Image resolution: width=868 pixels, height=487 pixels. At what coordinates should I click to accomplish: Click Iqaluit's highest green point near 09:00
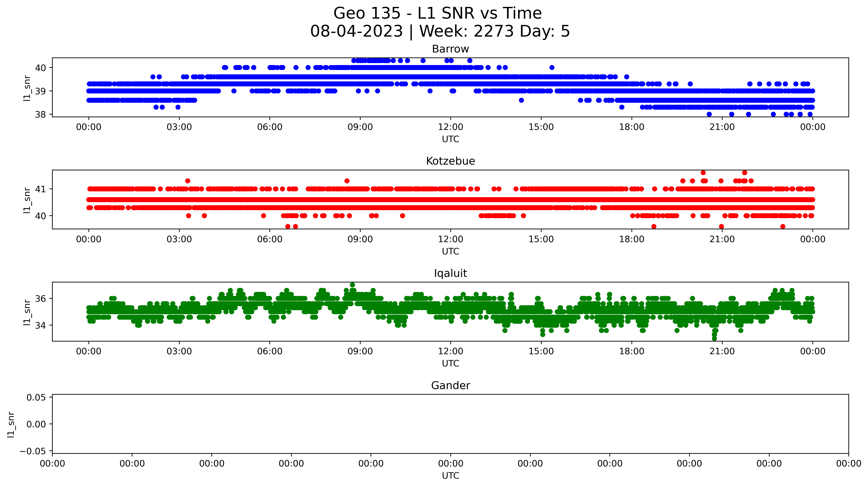tap(352, 285)
